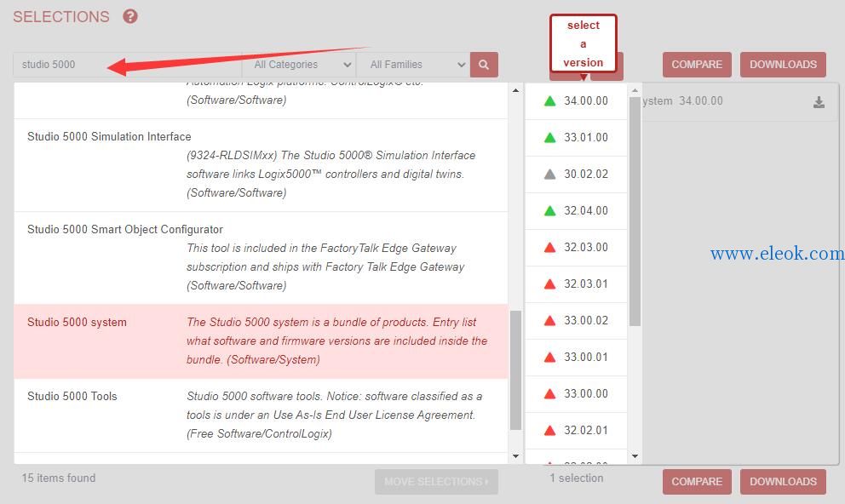Click product list scrollbar down arrow
The width and height of the screenshot is (845, 504).
pyautogui.click(x=515, y=456)
